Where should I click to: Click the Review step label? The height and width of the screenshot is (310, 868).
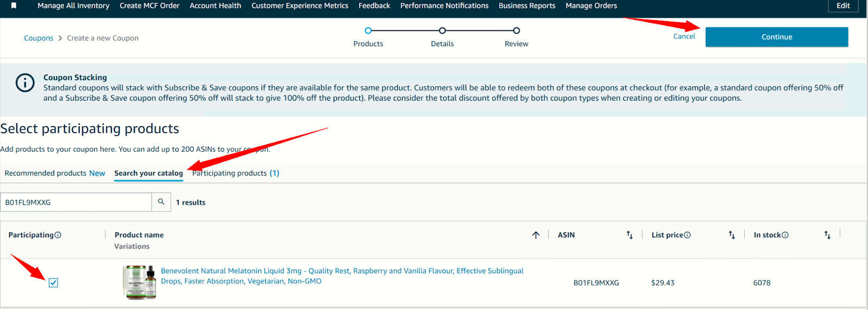click(x=516, y=44)
